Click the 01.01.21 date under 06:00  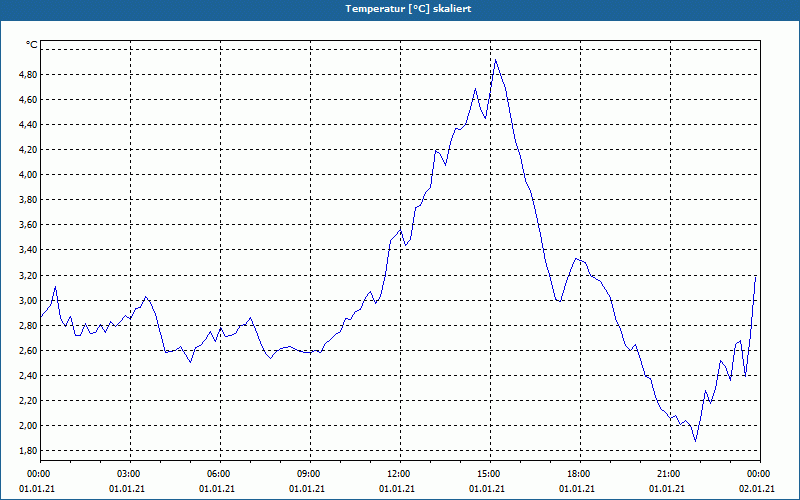click(217, 489)
